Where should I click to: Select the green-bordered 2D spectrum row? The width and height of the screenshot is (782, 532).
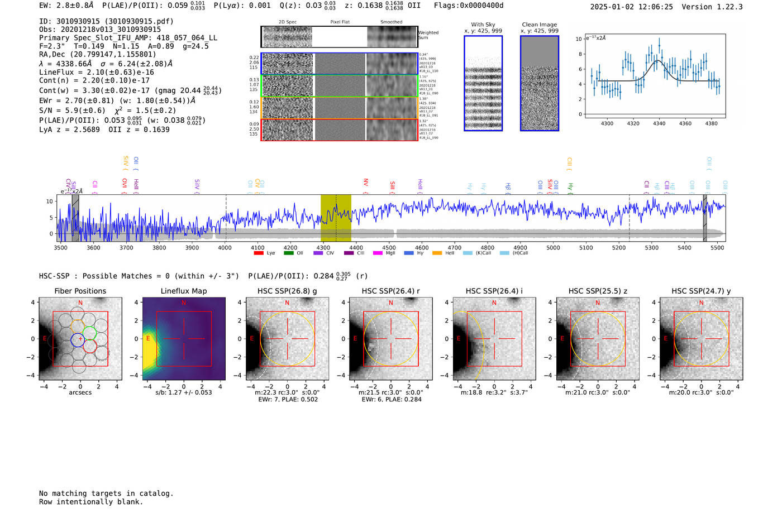coord(339,86)
